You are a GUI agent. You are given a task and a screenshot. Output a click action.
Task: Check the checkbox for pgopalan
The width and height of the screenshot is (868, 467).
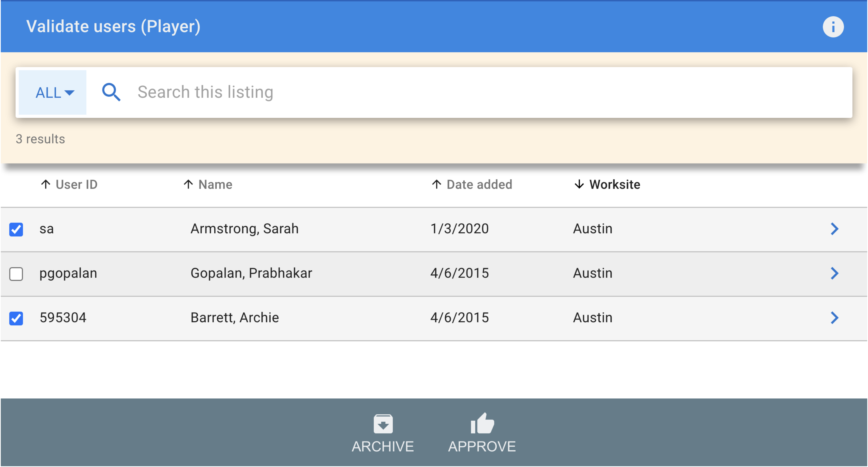[16, 274]
